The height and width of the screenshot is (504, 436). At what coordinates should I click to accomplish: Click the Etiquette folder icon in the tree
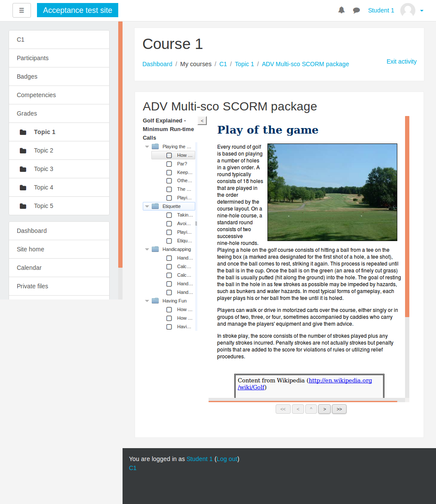(155, 206)
